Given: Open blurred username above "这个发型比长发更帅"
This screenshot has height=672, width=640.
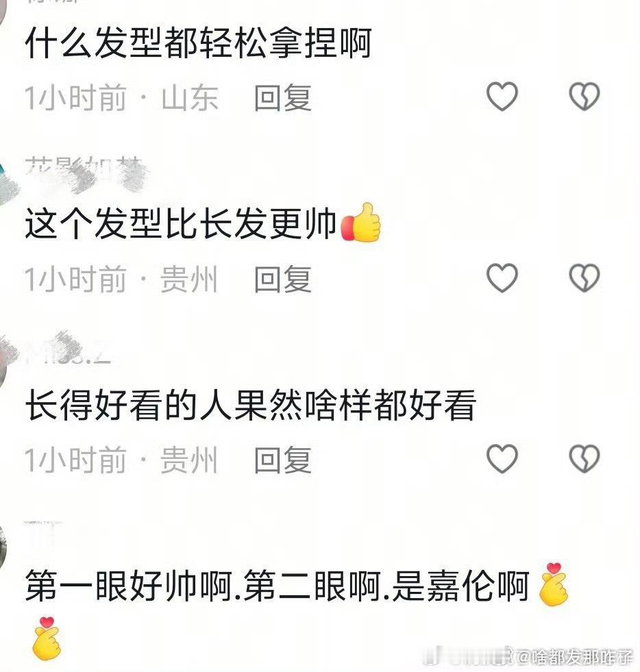Looking at the screenshot, I should pos(84,173).
